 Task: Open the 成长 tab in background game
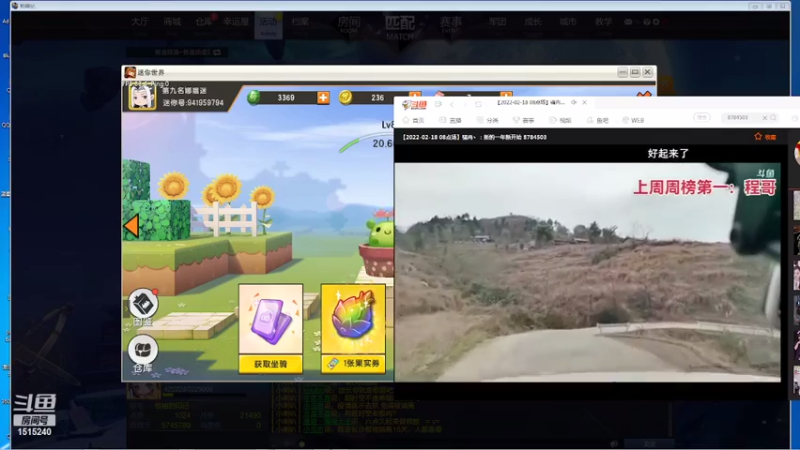click(x=533, y=24)
